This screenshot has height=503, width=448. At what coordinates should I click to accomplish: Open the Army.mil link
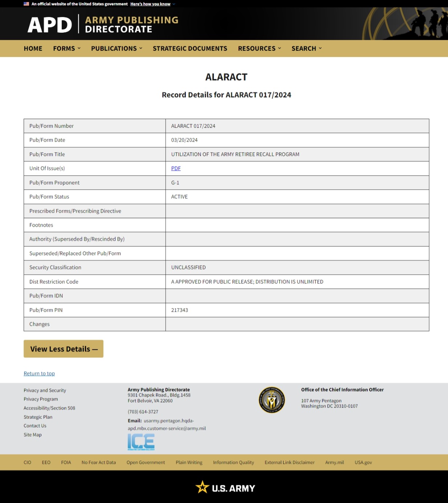(x=335, y=462)
